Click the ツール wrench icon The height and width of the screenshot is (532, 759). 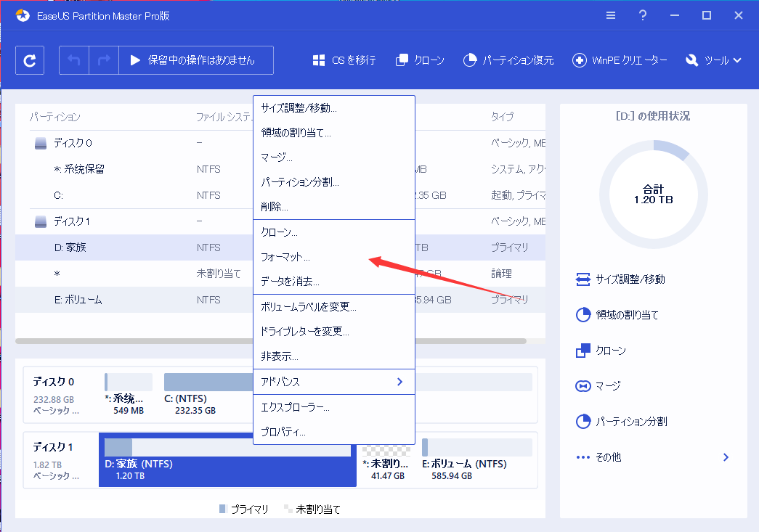pos(691,60)
